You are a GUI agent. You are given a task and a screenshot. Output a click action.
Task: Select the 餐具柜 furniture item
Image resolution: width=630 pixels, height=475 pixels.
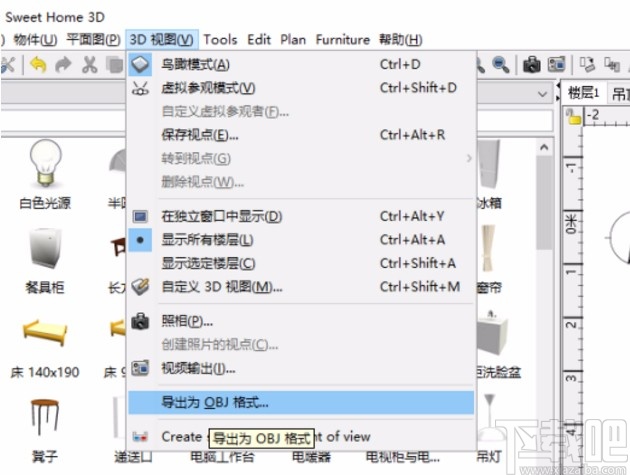45,260
